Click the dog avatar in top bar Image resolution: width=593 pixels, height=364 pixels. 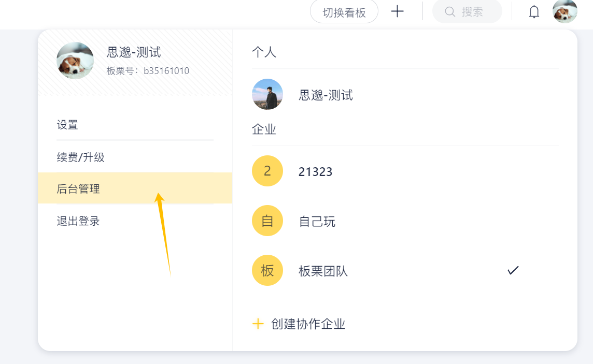pyautogui.click(x=564, y=11)
